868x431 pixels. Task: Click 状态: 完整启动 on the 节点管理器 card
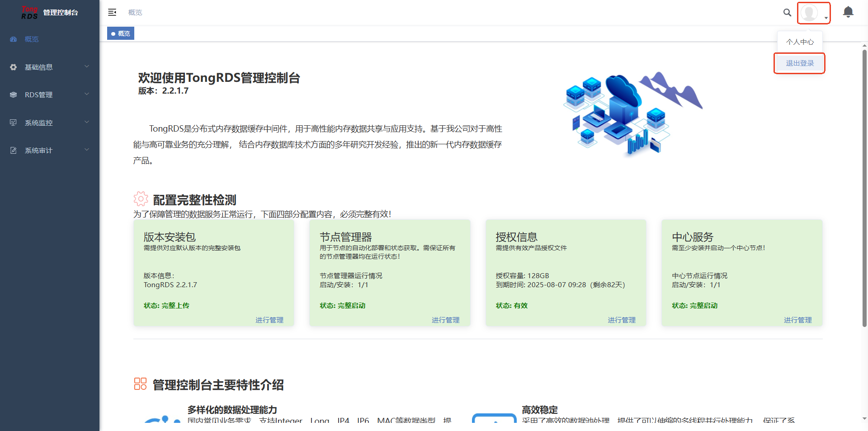click(x=343, y=306)
